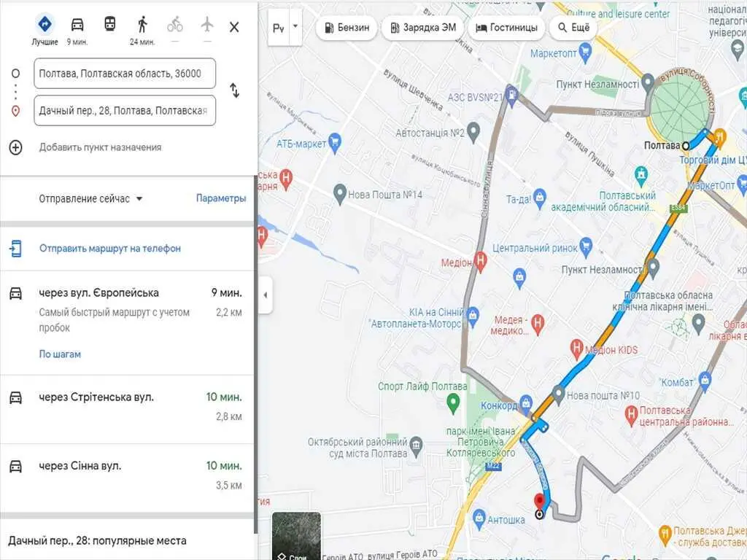Image resolution: width=747 pixels, height=560 pixels.
Task: Select the flight travel mode icon
Action: 207,25
